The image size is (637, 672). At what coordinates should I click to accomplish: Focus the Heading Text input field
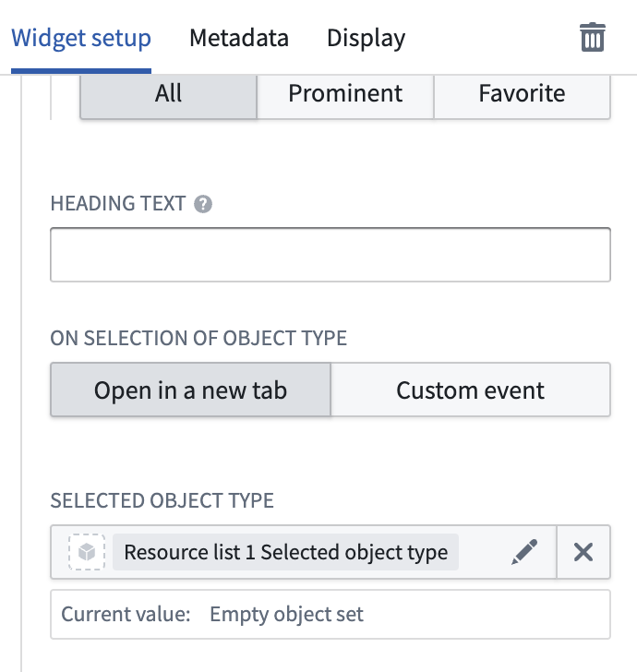(x=331, y=255)
